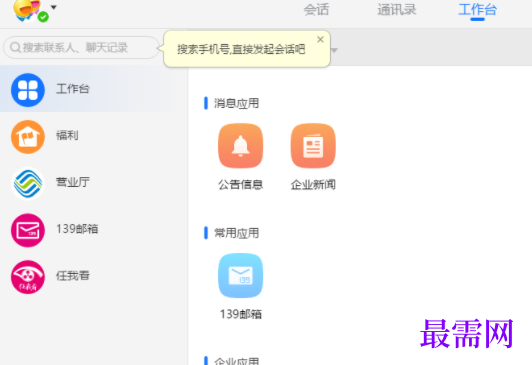Click the search magnifier icon
532x365 pixels.
coord(15,47)
